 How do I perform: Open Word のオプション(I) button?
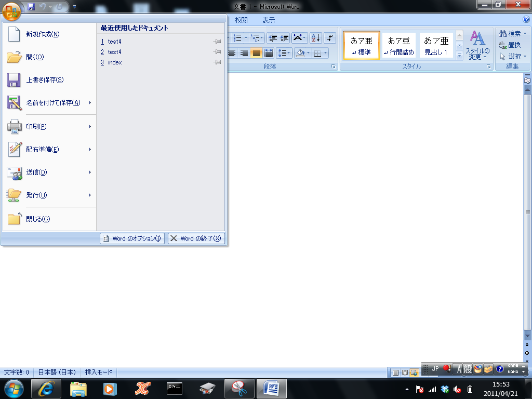(132, 238)
